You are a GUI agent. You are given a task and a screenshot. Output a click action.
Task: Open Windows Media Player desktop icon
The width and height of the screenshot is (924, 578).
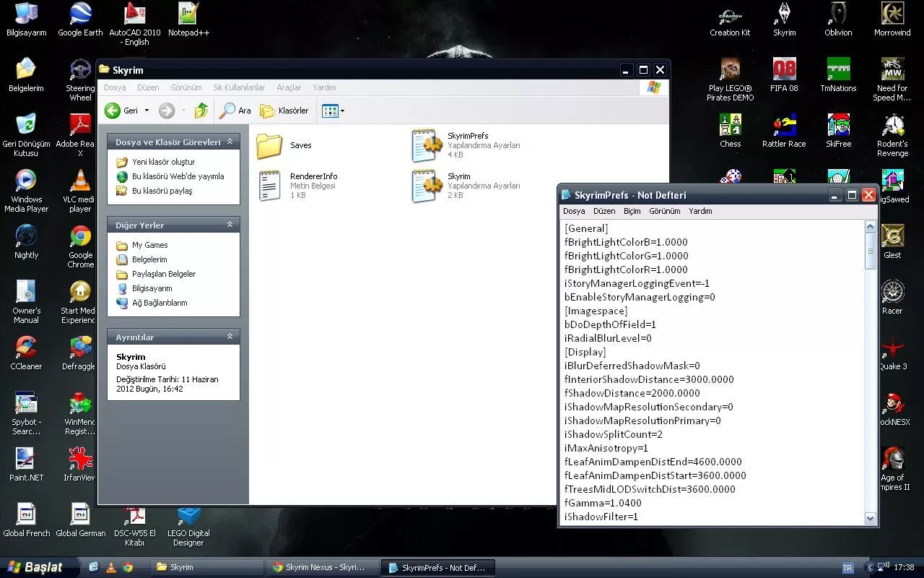point(26,191)
